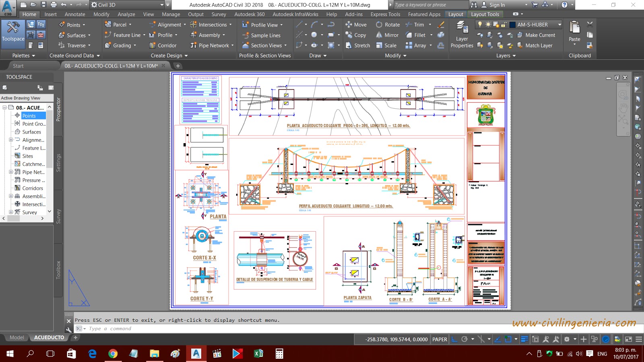Open Google Chrome from the taskbar
The height and width of the screenshot is (362, 644).
[113, 354]
